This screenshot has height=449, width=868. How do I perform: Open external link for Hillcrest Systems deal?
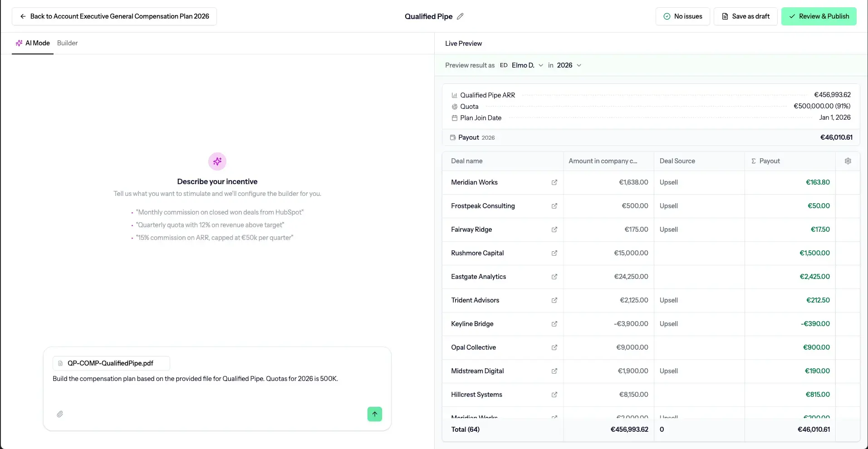coord(554,395)
